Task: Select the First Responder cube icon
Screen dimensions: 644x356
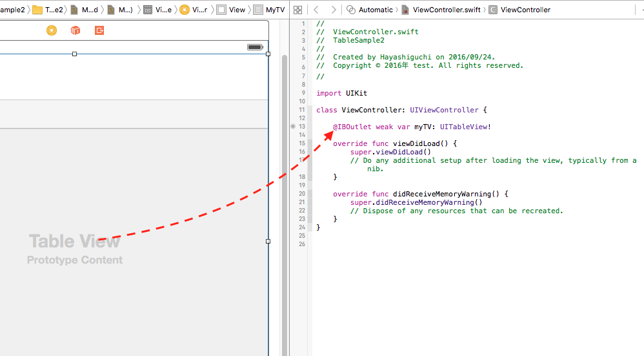Action: 75,30
